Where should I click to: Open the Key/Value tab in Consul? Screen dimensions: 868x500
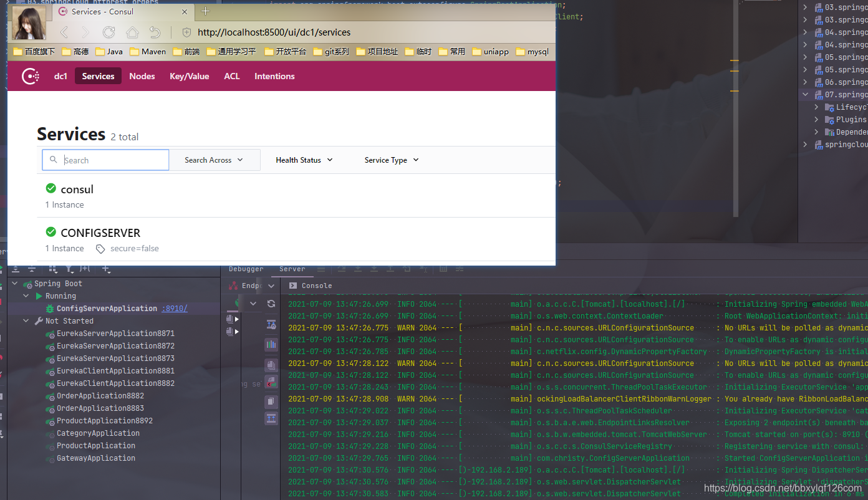click(x=190, y=76)
